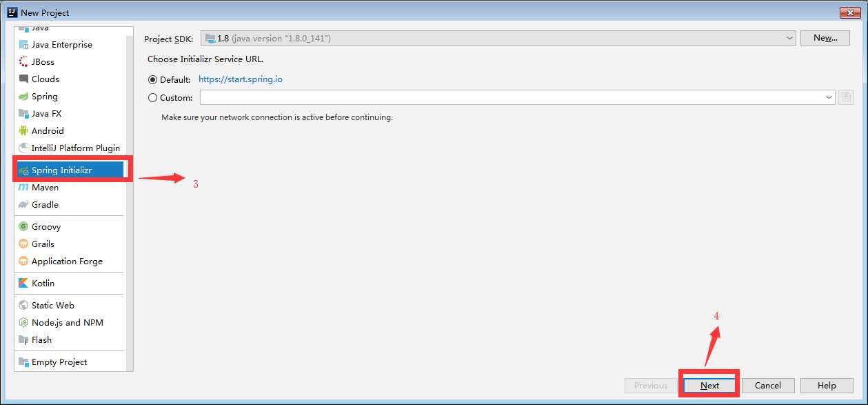Click the IntelliJ Platform Plugin icon
Image resolution: width=868 pixels, height=405 pixels.
tap(23, 148)
